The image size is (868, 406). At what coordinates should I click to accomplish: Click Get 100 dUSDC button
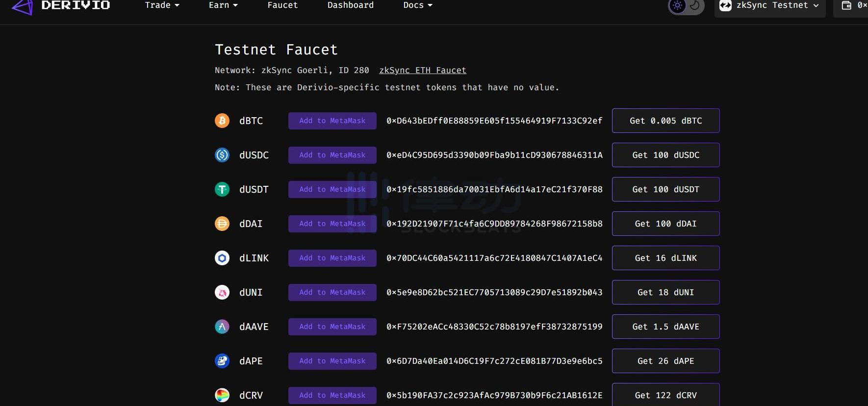pyautogui.click(x=666, y=155)
